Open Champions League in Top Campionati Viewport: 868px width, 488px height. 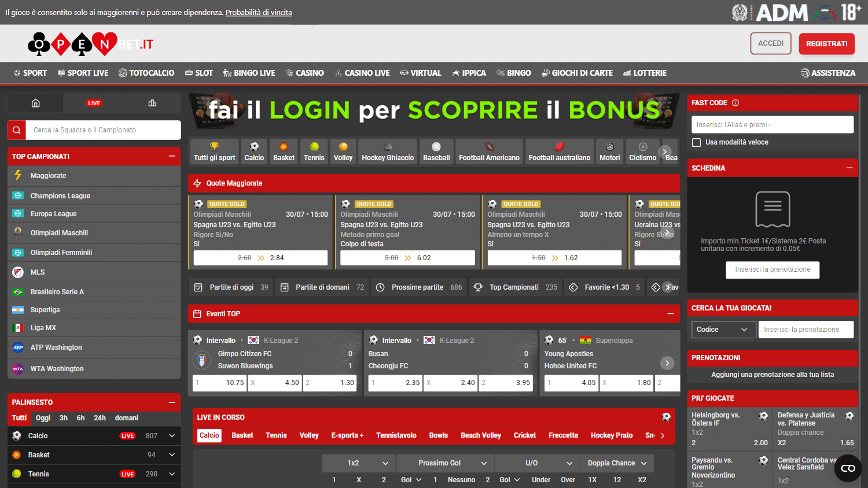click(x=94, y=196)
